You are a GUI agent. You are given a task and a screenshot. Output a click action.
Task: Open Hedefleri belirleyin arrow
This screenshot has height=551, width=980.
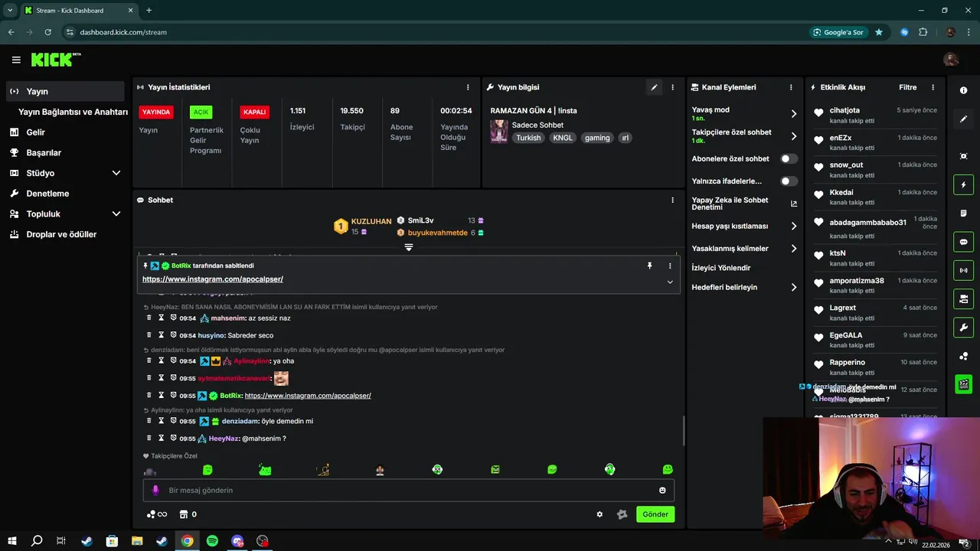[793, 287]
